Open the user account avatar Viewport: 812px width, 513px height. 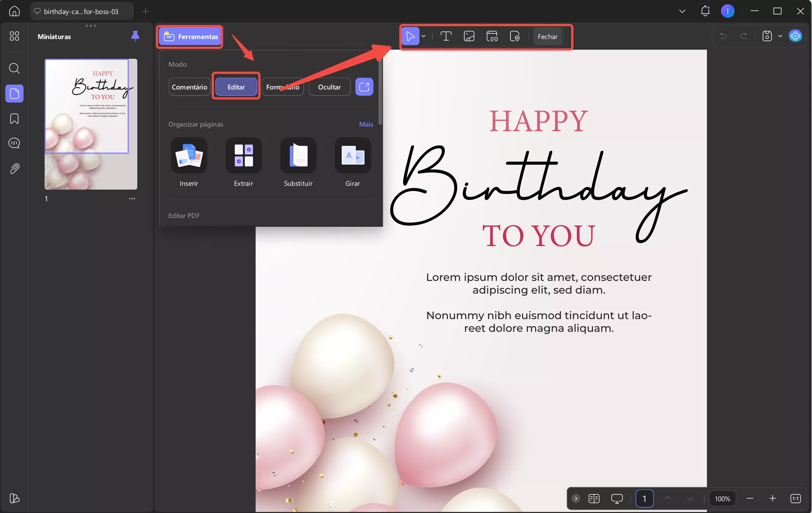click(x=727, y=11)
